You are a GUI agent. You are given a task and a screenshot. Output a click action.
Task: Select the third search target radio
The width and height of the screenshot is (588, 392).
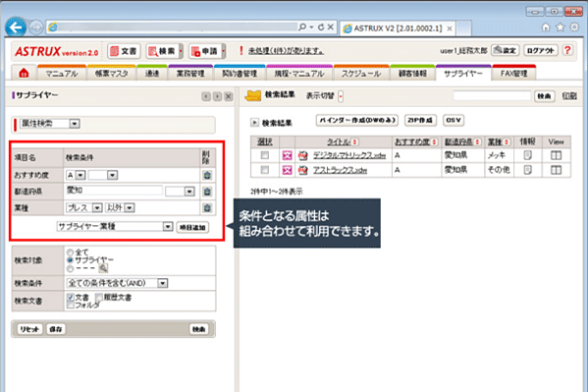coord(70,268)
